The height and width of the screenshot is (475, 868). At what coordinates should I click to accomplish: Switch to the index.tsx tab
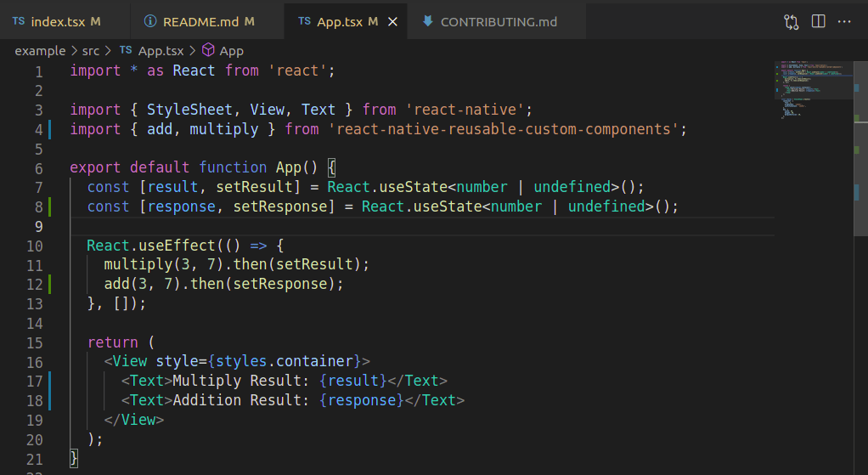58,21
